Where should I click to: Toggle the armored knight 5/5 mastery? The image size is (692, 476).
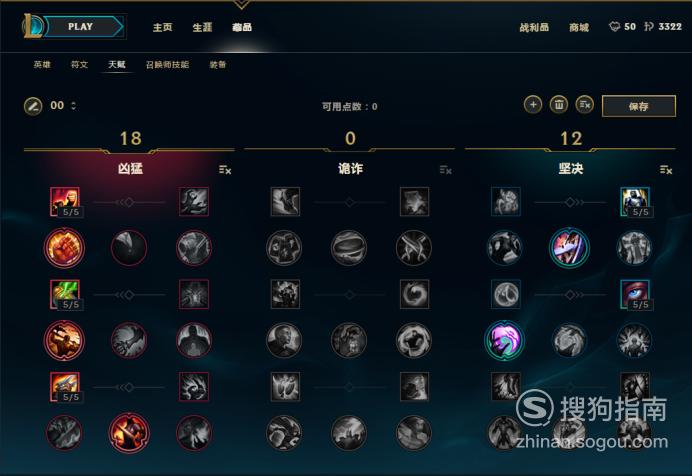tap(635, 202)
